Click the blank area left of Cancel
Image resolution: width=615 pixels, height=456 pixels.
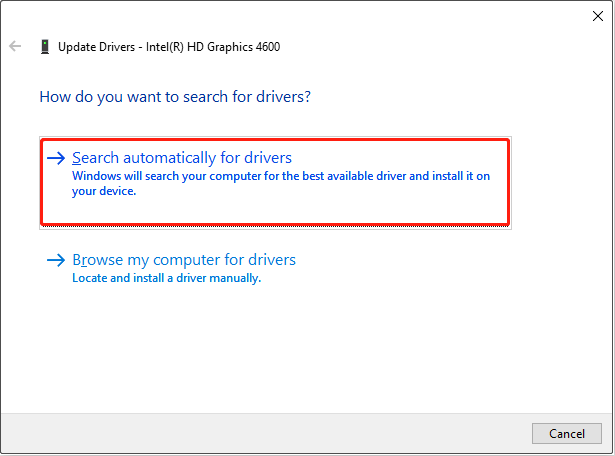tap(300, 433)
